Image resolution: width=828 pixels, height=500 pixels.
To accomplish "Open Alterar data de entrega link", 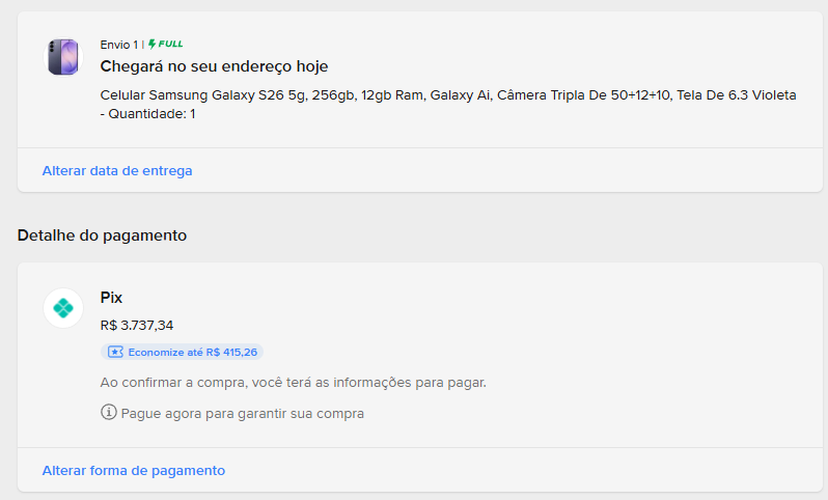I will tap(117, 171).
